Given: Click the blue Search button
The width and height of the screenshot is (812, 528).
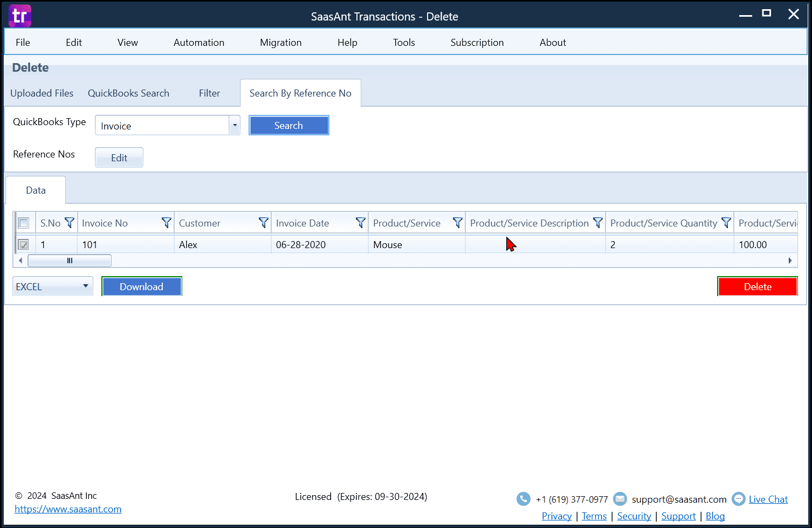Looking at the screenshot, I should point(288,125).
